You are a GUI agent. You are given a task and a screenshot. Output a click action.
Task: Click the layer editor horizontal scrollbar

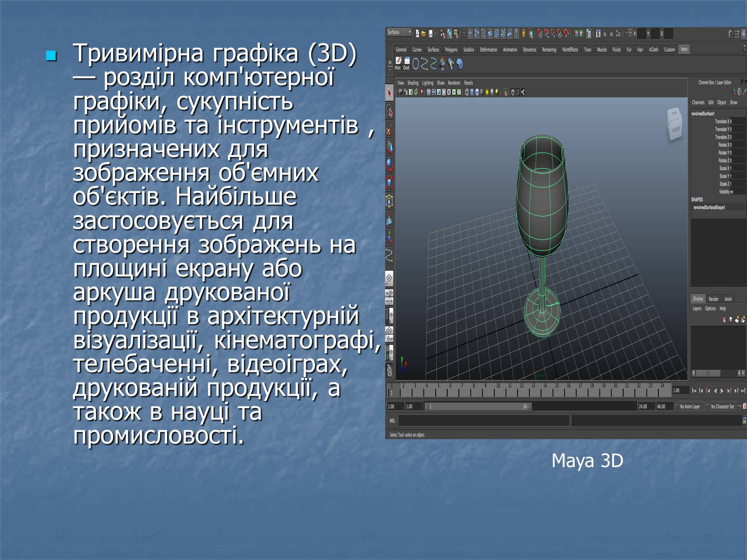pyautogui.click(x=718, y=373)
